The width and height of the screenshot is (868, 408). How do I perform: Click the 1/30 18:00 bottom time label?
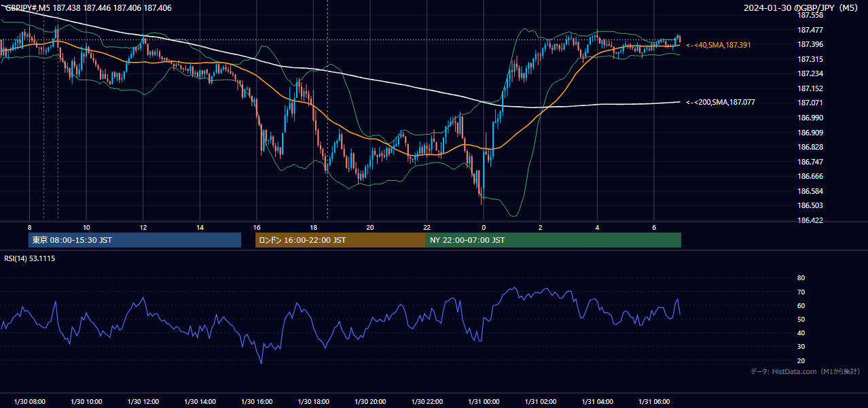click(x=313, y=402)
